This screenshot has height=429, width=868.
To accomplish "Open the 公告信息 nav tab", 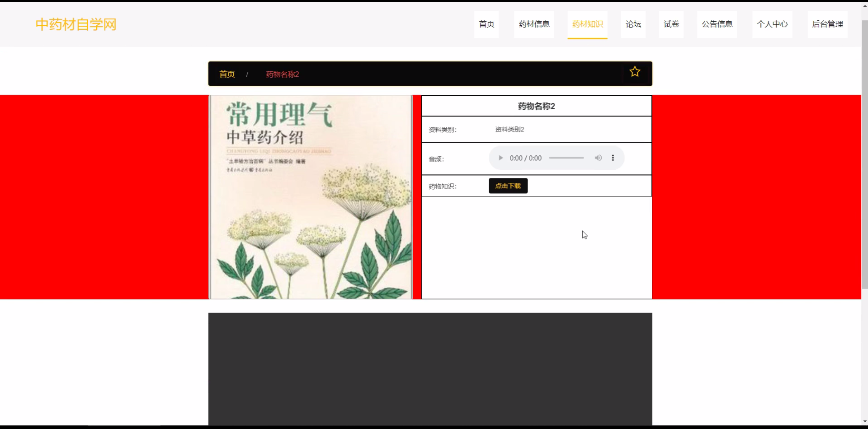I will [717, 24].
